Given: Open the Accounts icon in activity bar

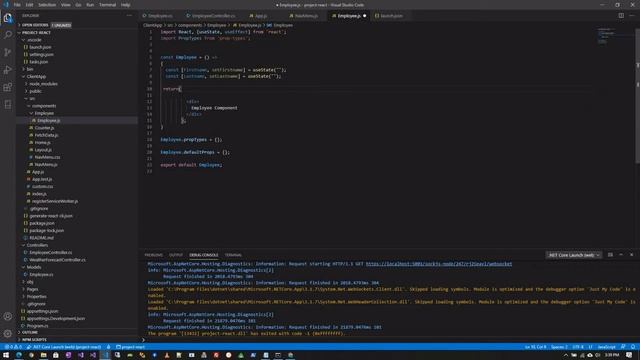Looking at the screenshot, I should [x=8, y=316].
